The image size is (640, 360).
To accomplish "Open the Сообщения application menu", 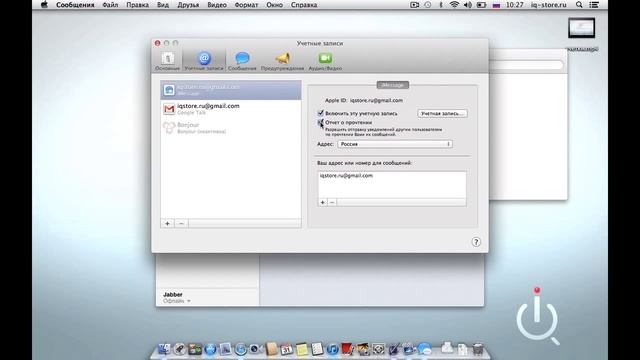I will point(75,5).
